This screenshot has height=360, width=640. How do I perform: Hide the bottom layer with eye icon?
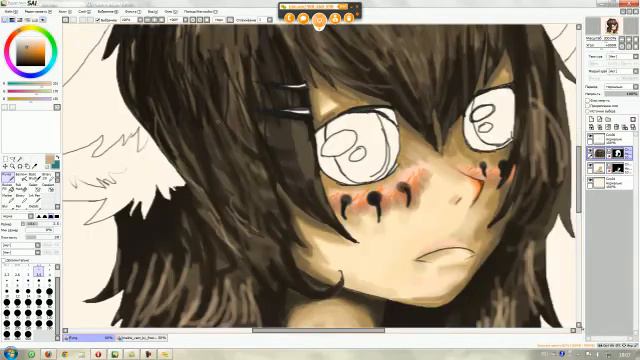click(x=590, y=180)
